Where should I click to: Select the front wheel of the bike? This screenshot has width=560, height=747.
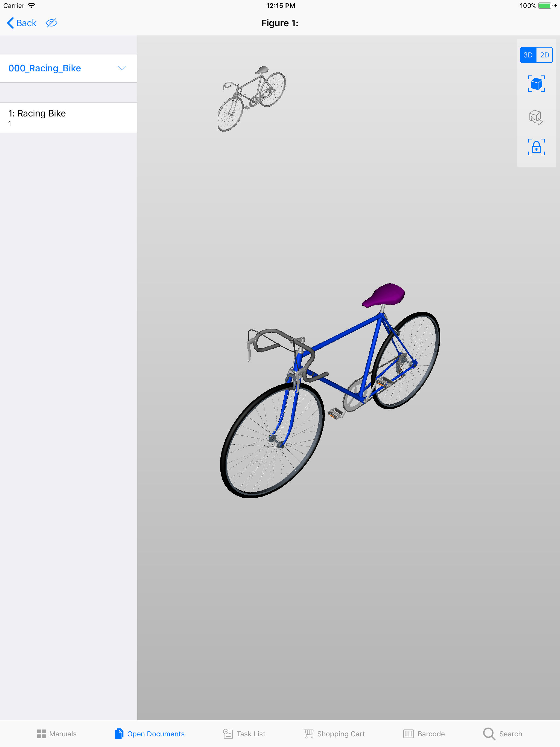pos(272,440)
